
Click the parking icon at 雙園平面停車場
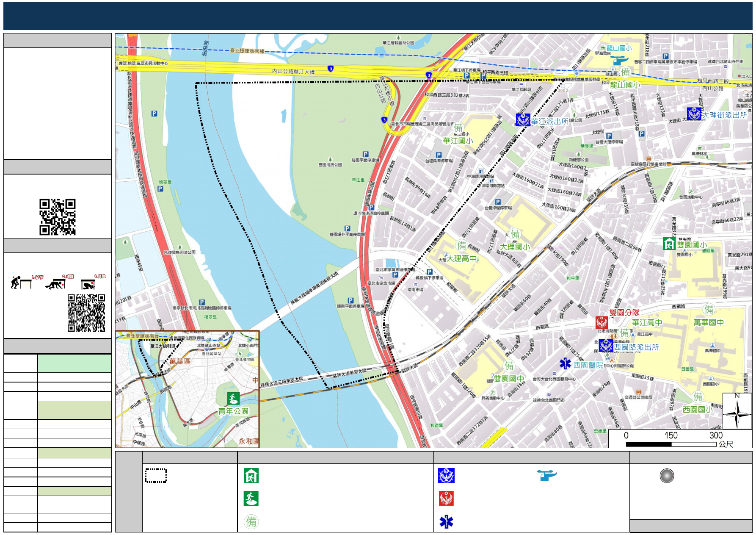pyautogui.click(x=366, y=155)
